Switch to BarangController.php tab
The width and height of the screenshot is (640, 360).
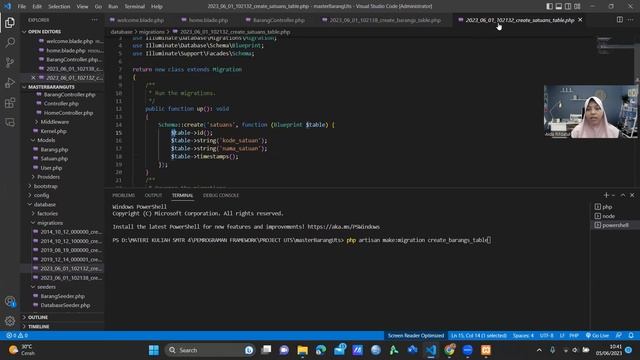coord(278,20)
